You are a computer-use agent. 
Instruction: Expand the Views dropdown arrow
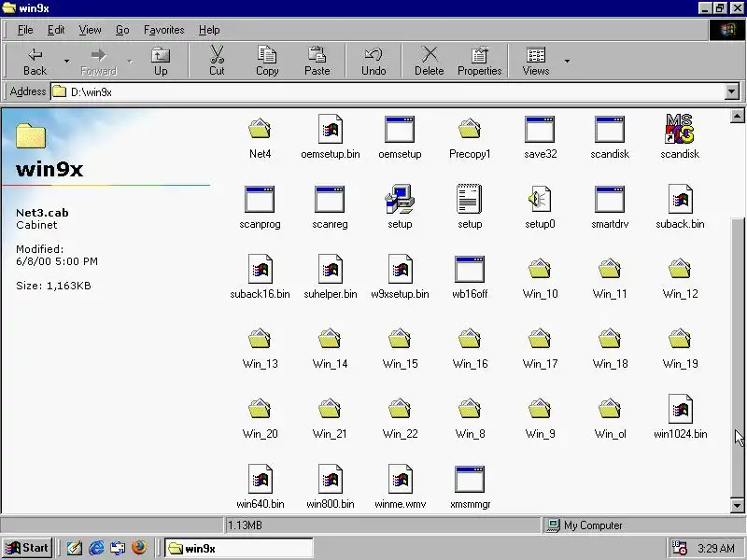pyautogui.click(x=567, y=61)
